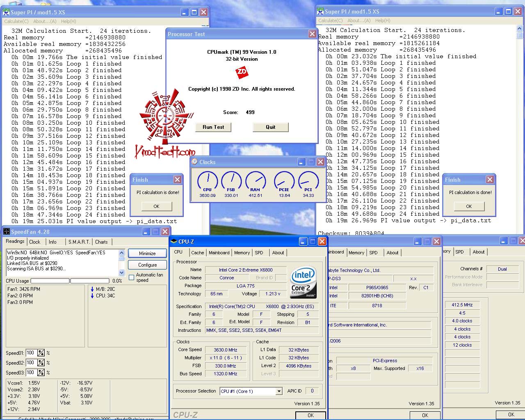
Task: Click OK in the front CPU-Z window
Action: click(310, 415)
